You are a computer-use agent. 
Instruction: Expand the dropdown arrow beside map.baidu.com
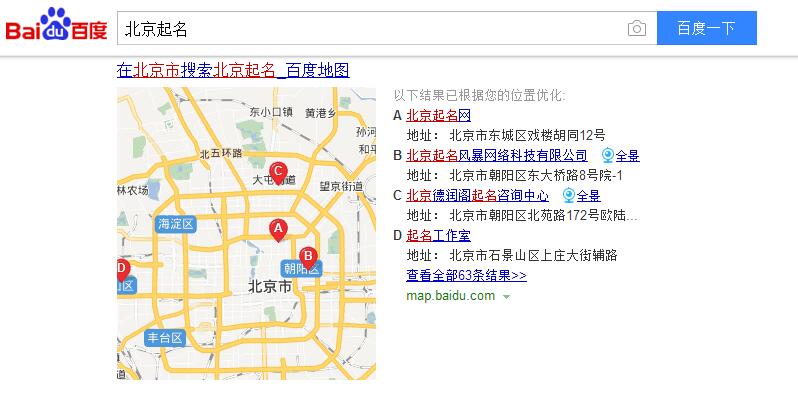[506, 297]
